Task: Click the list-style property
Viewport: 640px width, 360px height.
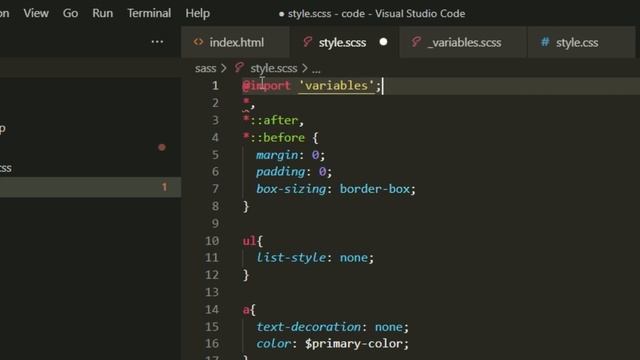Action: [x=291, y=258]
